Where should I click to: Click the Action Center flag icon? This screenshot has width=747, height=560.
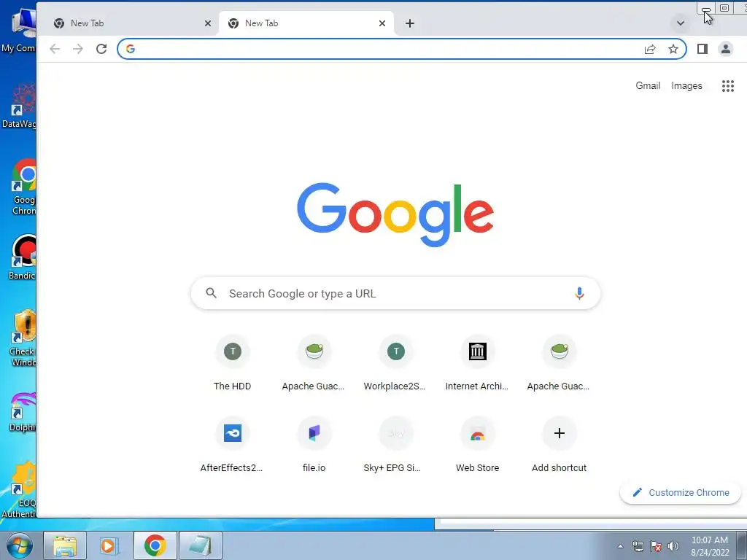click(x=656, y=546)
